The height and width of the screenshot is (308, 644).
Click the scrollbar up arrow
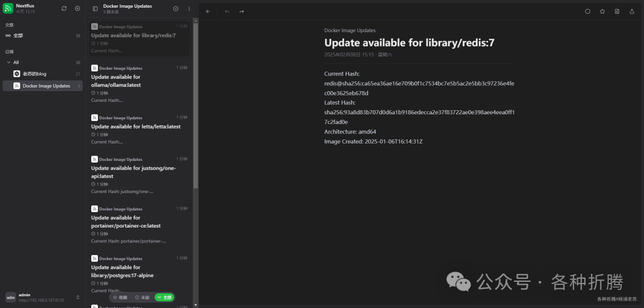196,20
